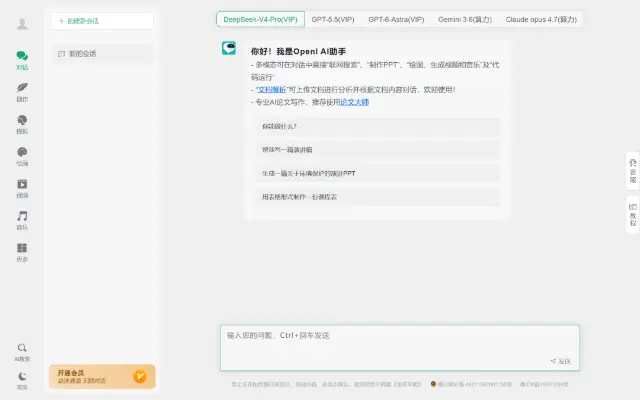Click the '开通会员' membership banner
This screenshot has width=640, height=400.
(102, 376)
